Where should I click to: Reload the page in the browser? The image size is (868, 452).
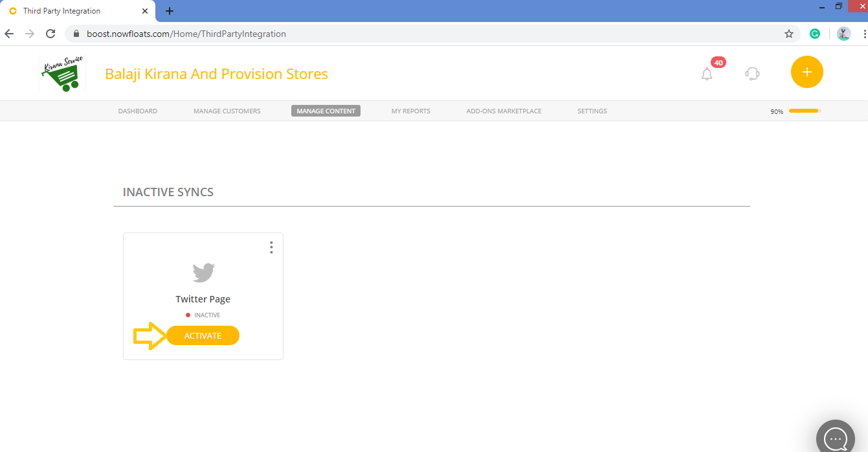(50, 34)
